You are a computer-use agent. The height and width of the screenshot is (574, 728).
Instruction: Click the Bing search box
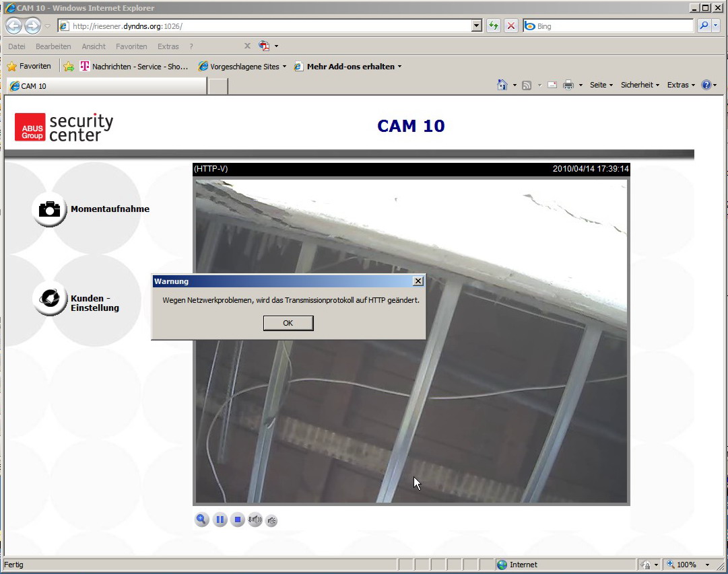pyautogui.click(x=608, y=26)
